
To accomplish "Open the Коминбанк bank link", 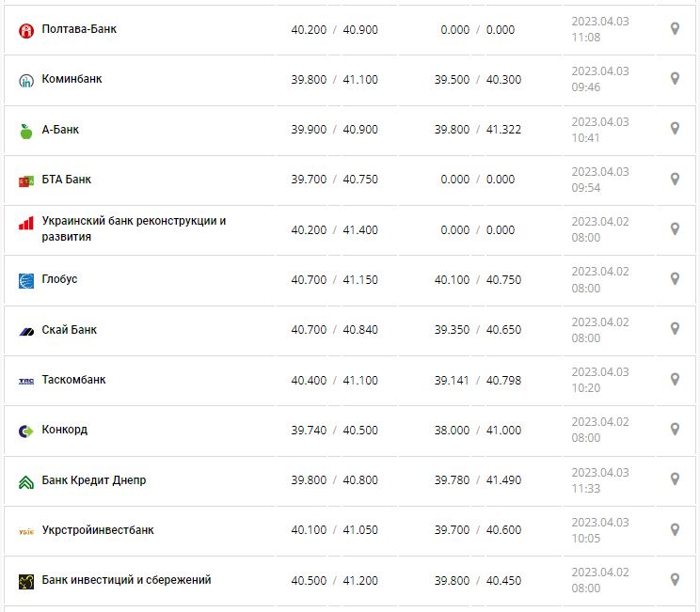I will point(72,80).
